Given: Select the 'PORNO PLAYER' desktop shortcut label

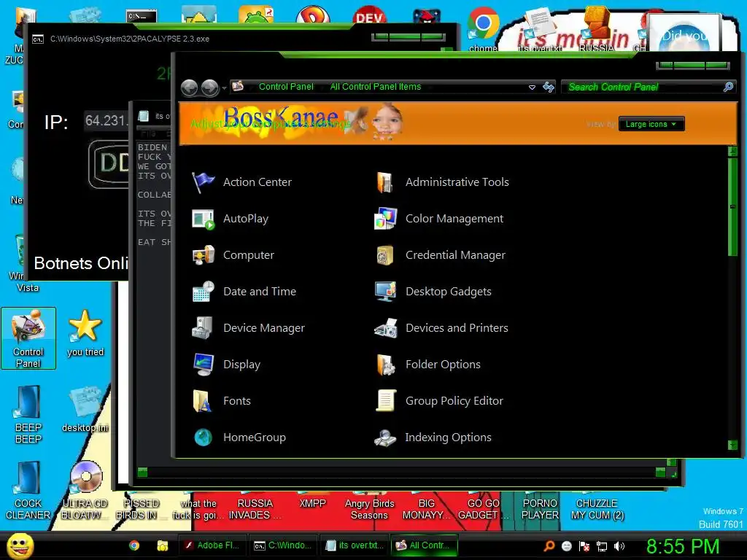Looking at the screenshot, I should click(540, 509).
